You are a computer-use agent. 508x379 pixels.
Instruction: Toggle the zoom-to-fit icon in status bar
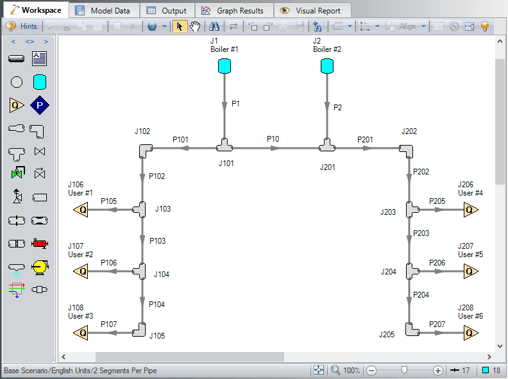(x=319, y=370)
